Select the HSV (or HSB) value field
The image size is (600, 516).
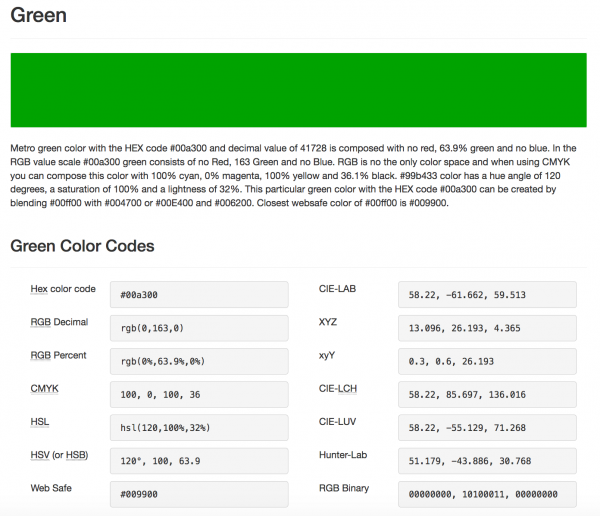point(200,460)
